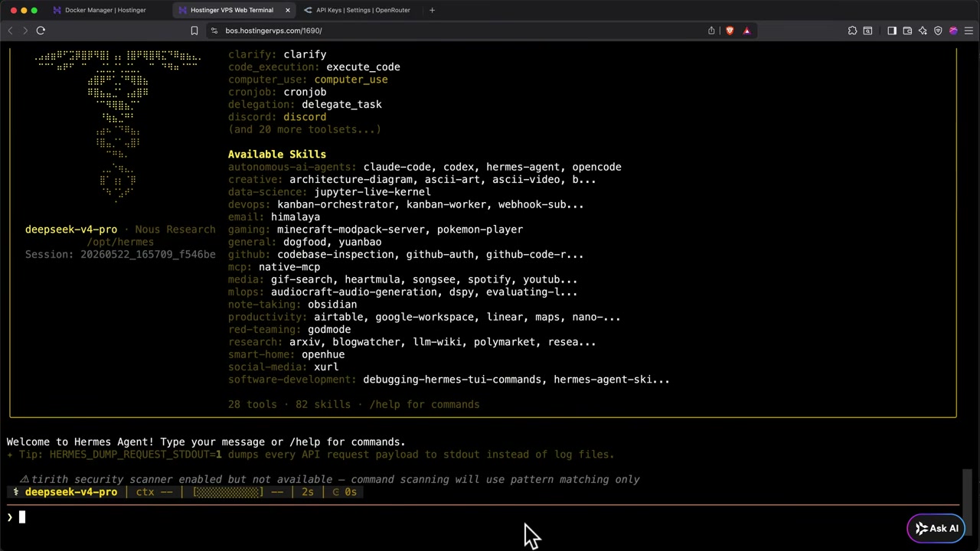Click the 'openhue' smart-home skill

(323, 354)
